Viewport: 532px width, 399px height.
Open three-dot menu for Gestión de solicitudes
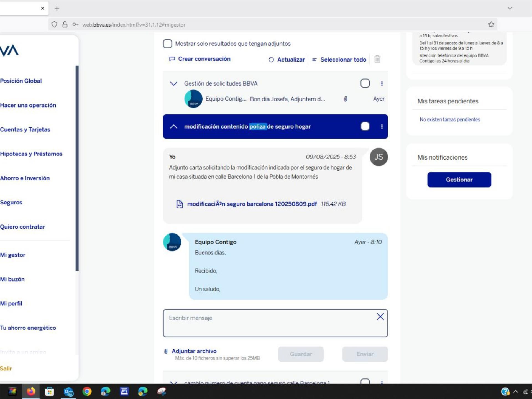(382, 83)
